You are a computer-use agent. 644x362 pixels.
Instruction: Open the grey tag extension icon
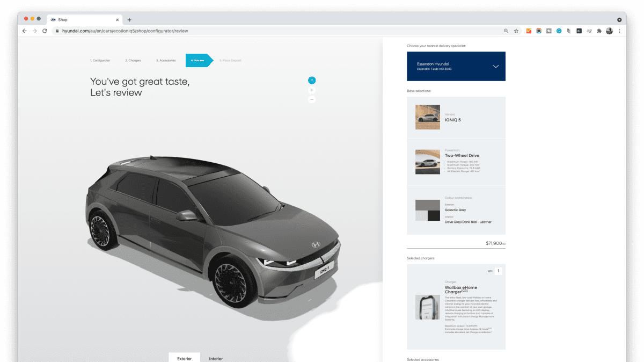click(549, 31)
